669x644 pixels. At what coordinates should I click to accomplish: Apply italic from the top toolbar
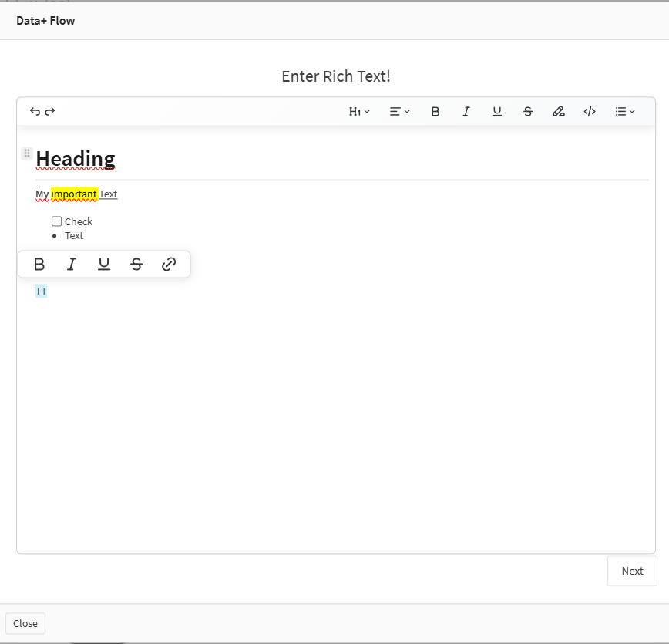pos(466,112)
